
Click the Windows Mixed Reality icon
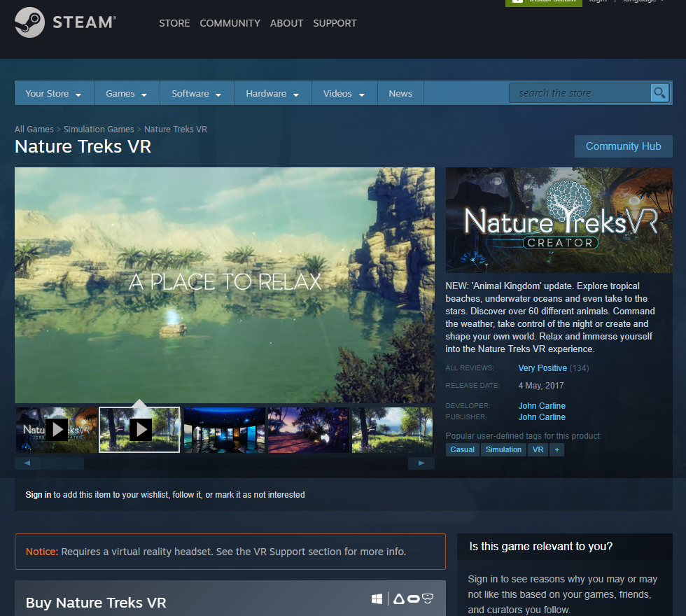point(428,599)
